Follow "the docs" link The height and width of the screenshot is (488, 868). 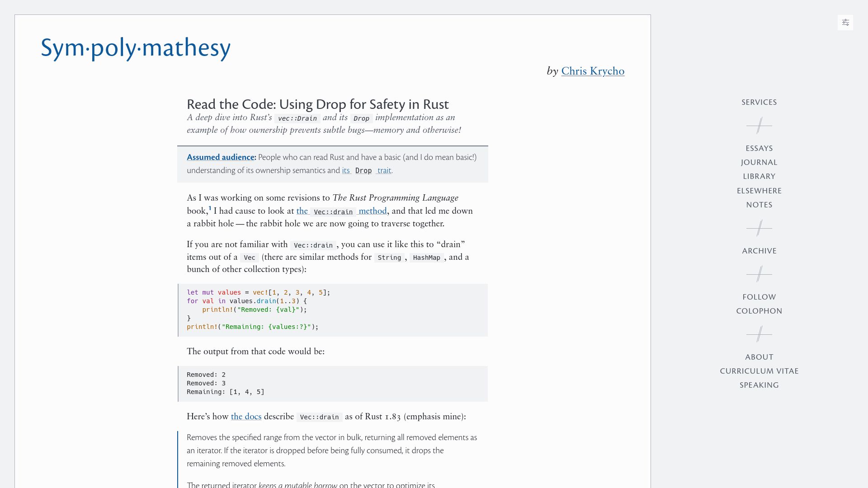coord(246,417)
